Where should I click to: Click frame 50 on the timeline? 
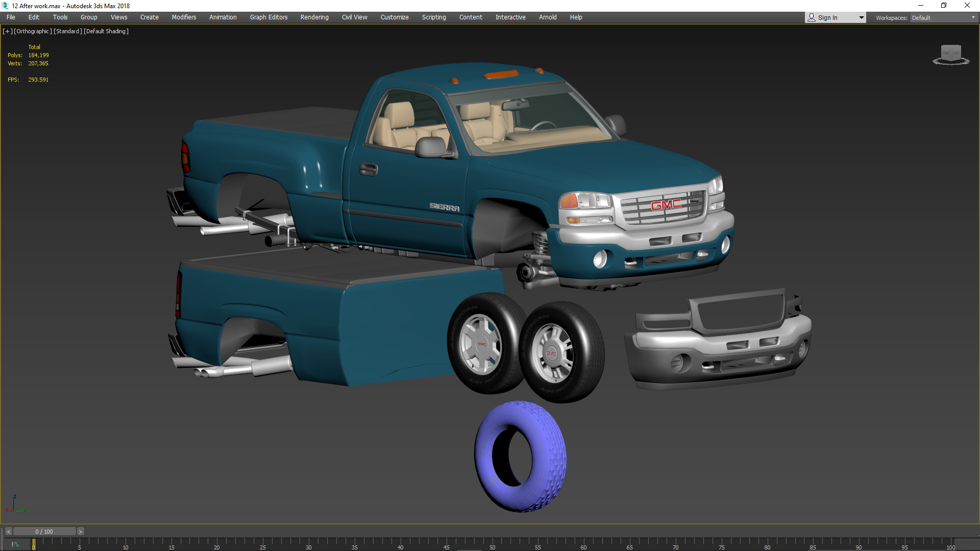click(492, 544)
